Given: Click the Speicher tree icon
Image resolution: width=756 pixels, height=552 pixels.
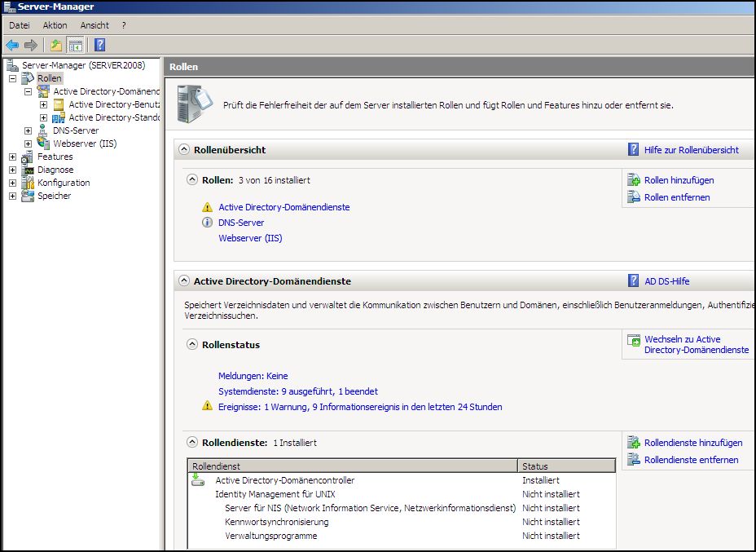Looking at the screenshot, I should [x=28, y=196].
